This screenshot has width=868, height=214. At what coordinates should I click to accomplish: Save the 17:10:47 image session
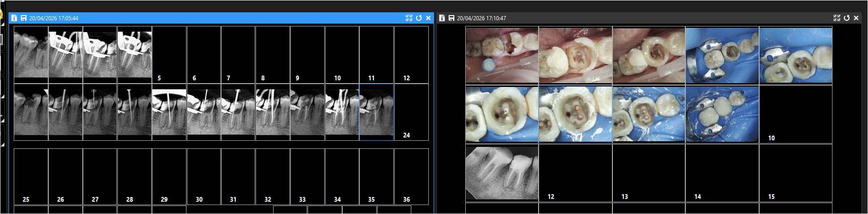click(451, 18)
